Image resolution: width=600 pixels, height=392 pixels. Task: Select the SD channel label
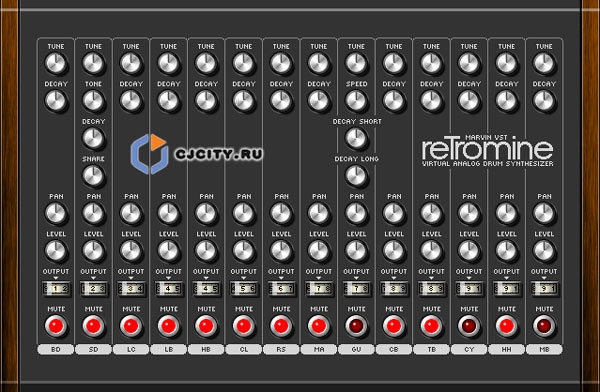point(93,349)
